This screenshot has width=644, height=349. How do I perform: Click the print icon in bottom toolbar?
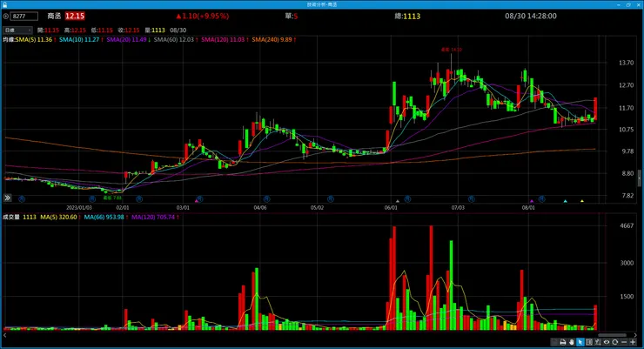[x=563, y=342]
